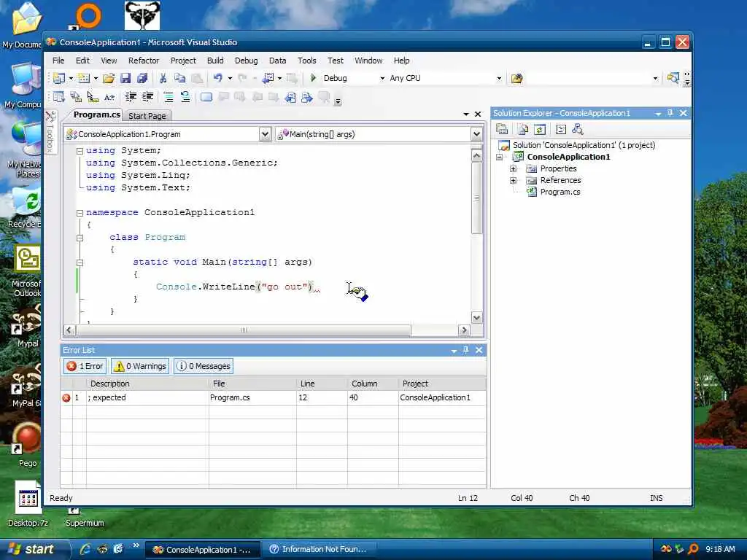The height and width of the screenshot is (560, 747).
Task: Collapse the namespace ConsoleApplication1 code block
Action: [80, 213]
